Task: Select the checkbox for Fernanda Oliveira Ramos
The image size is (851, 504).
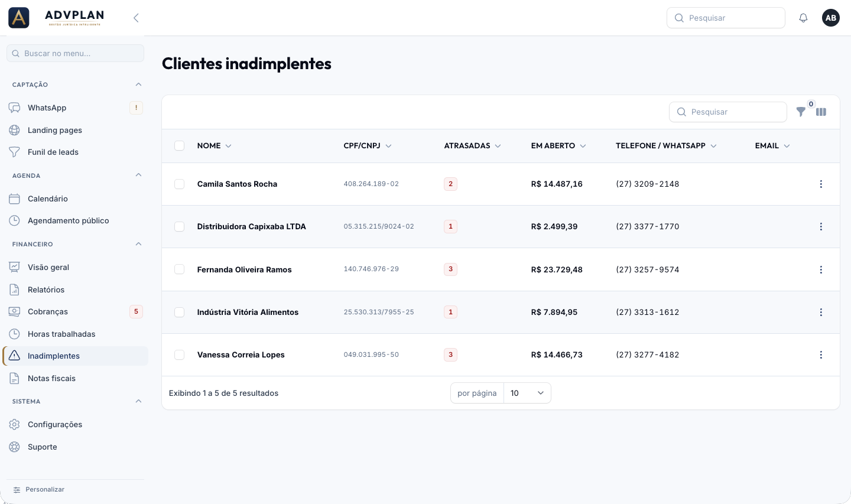Action: tap(180, 269)
